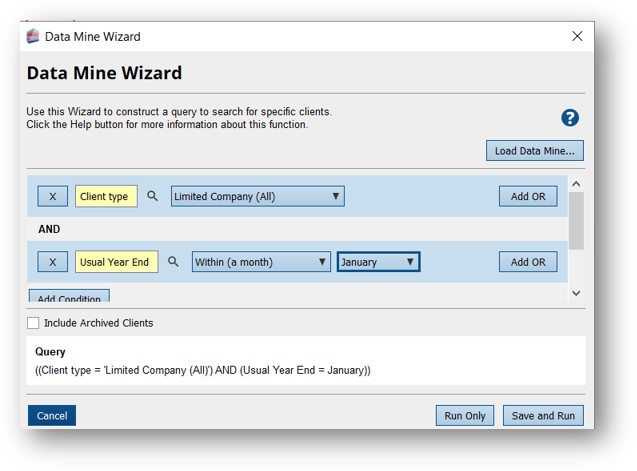The height and width of the screenshot is (471, 637).
Task: Close the Data Mine Wizard window
Action: pos(577,36)
